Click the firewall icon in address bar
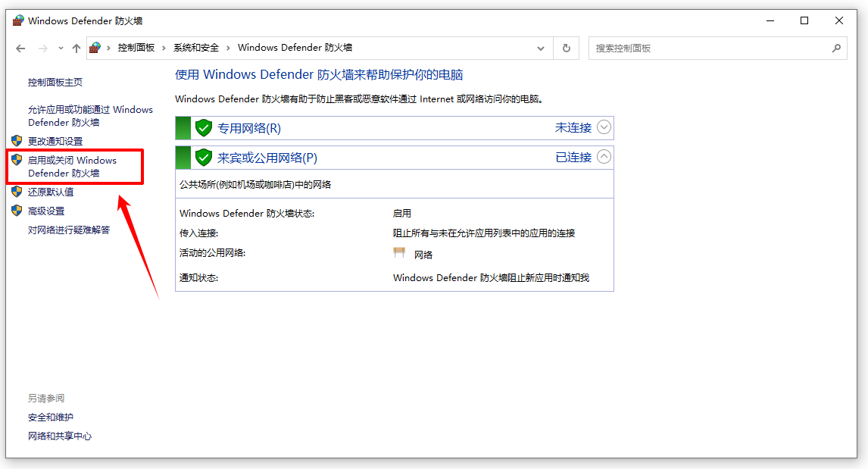The image size is (868, 469). click(95, 48)
